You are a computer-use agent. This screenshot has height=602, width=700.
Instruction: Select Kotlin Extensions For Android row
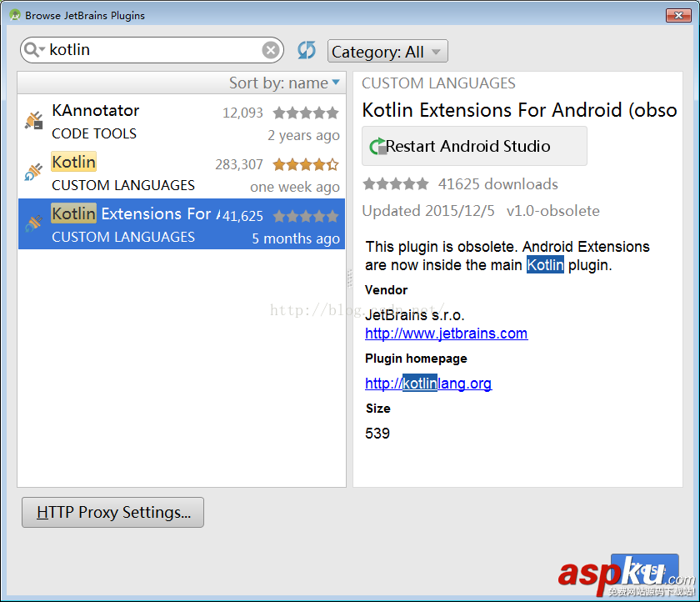[x=182, y=224]
